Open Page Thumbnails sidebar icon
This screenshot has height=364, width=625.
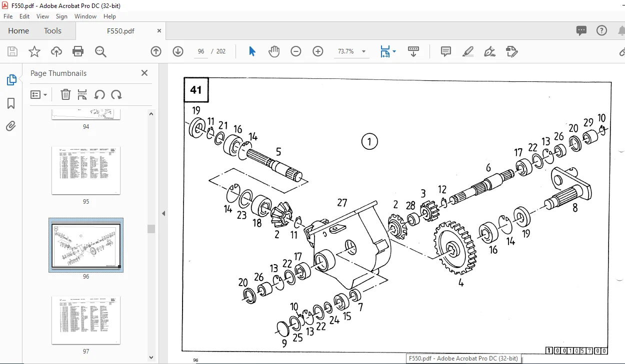tap(11, 80)
